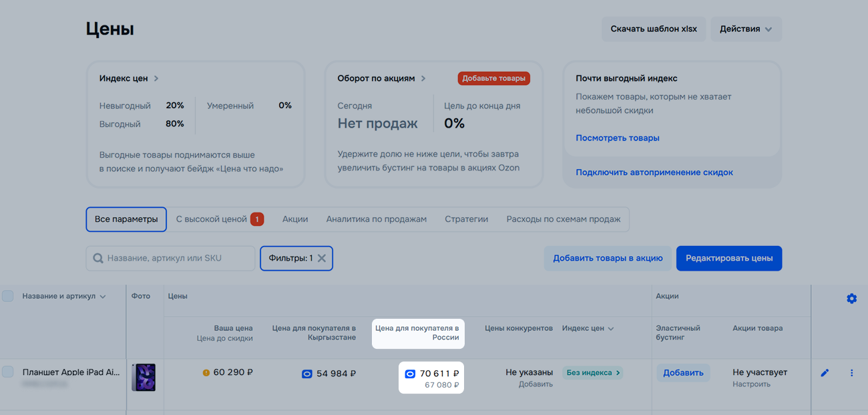Expand the Действия dropdown
The height and width of the screenshot is (415, 868).
pos(746,29)
